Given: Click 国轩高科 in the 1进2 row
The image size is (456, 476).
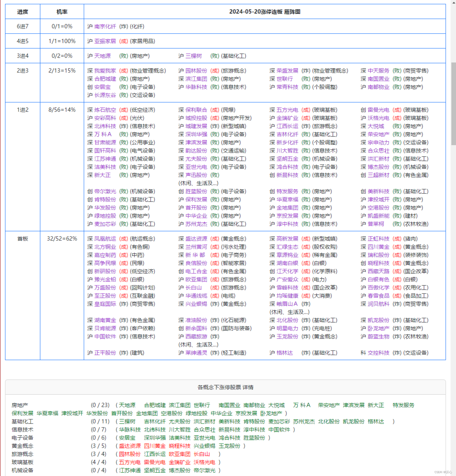Looking at the screenshot, I should (x=105, y=151).
